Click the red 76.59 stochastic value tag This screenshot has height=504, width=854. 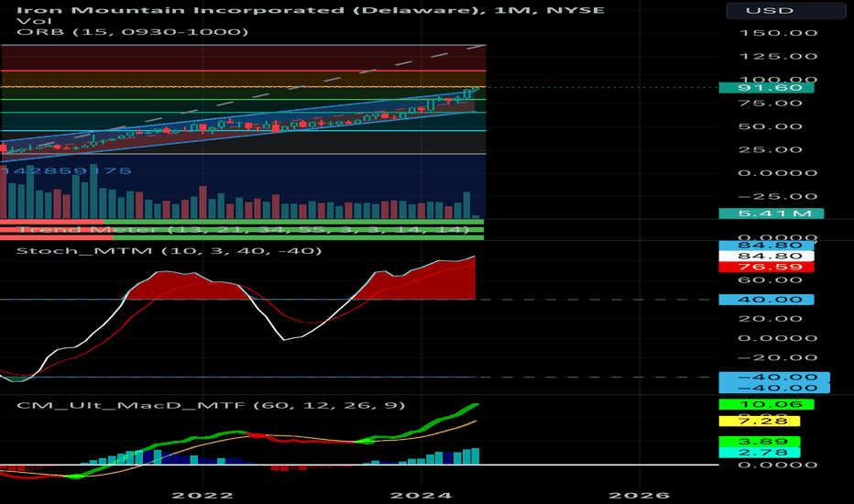click(766, 267)
